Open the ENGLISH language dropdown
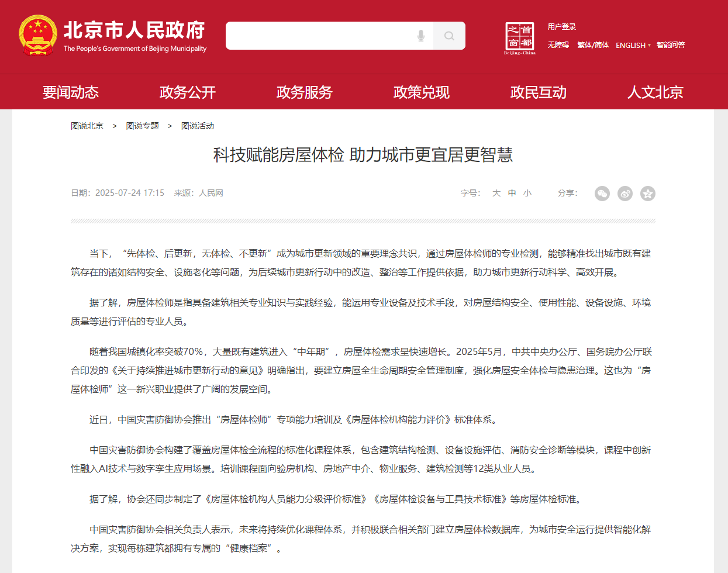728x573 pixels. (630, 45)
